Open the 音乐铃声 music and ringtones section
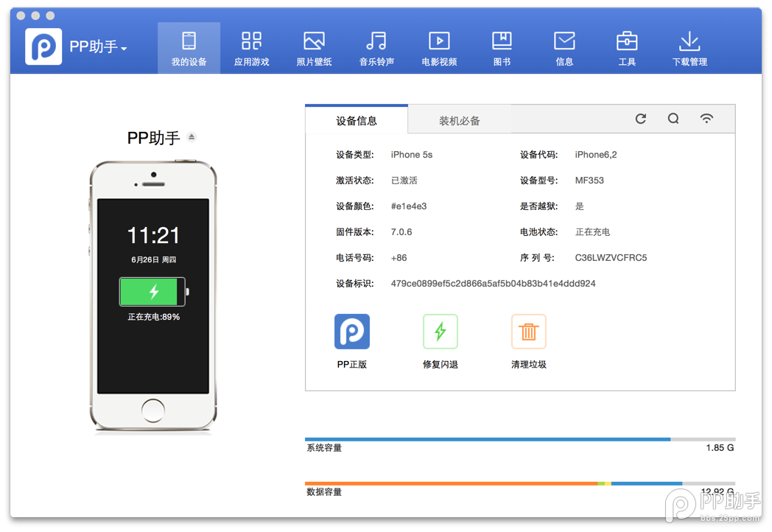 tap(376, 49)
